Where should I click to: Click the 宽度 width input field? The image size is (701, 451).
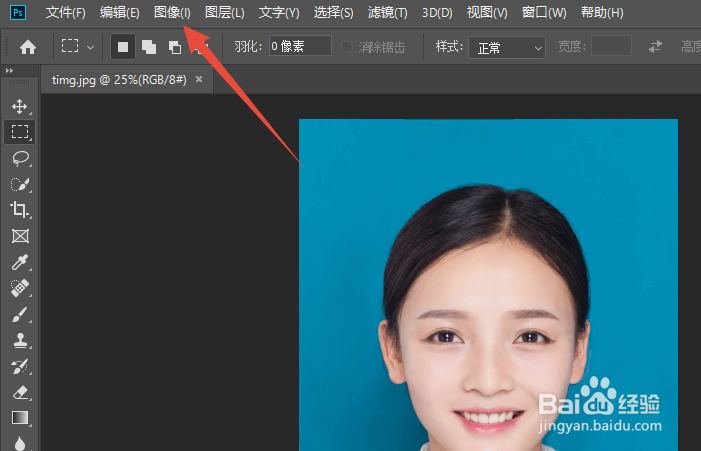[x=611, y=46]
